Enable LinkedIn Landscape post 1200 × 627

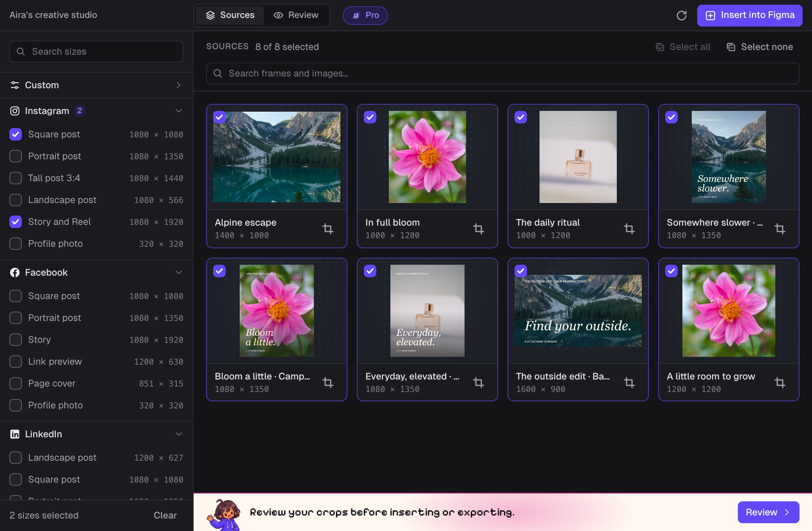16,458
